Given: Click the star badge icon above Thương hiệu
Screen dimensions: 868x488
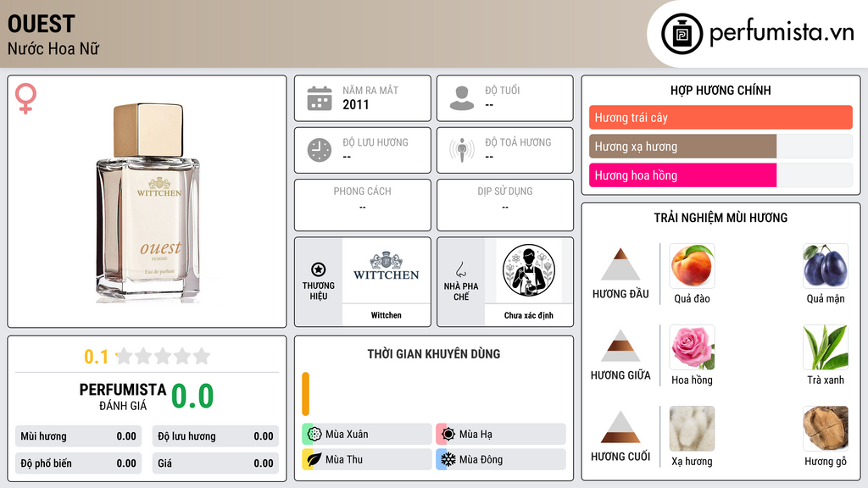Looking at the screenshot, I should click(319, 269).
